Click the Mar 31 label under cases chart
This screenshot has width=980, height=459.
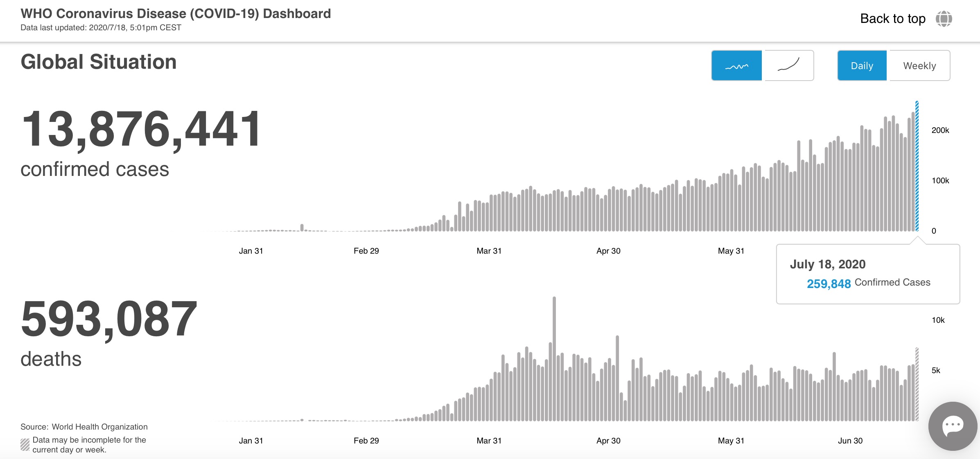point(489,251)
